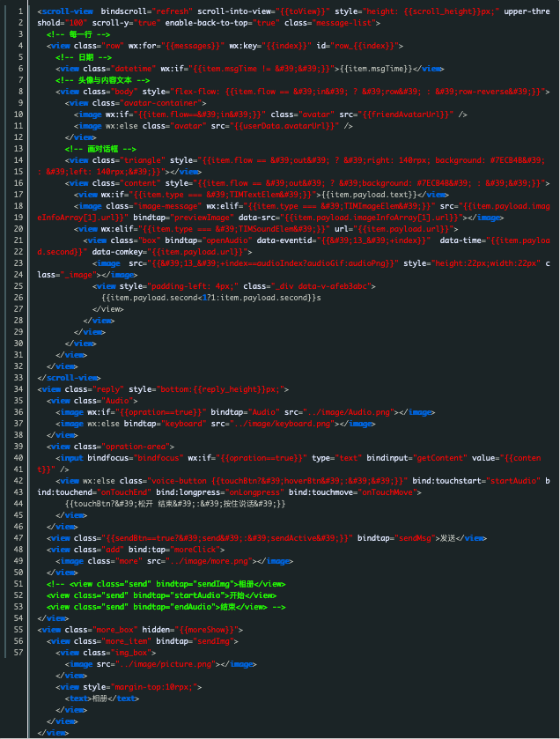Click line number 44 in gutter
The width and height of the screenshot is (560, 739).
pyautogui.click(x=18, y=504)
